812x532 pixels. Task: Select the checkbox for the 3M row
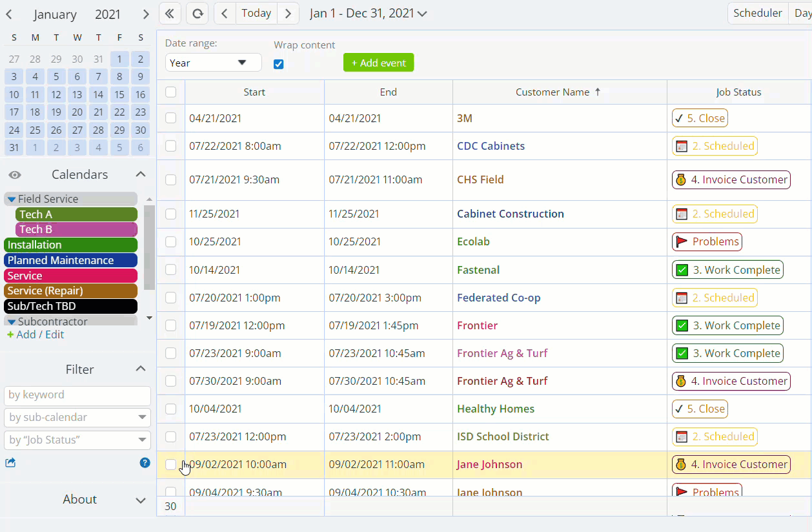(x=170, y=118)
